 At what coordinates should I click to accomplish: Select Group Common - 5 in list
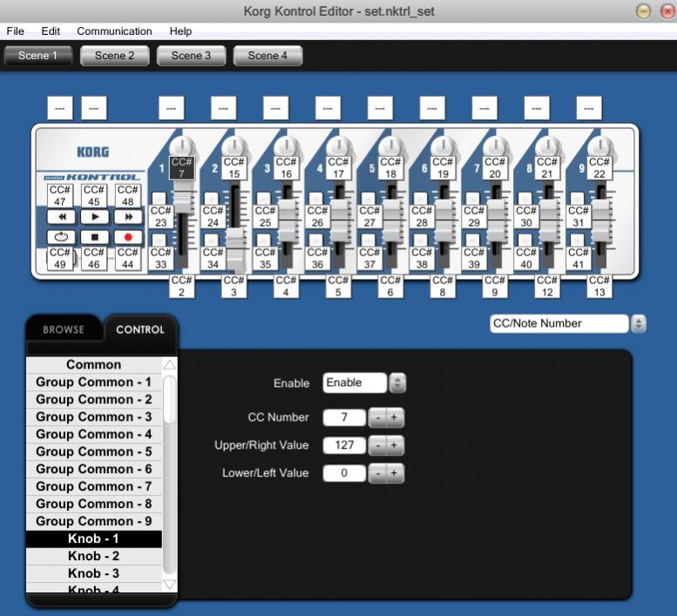94,451
